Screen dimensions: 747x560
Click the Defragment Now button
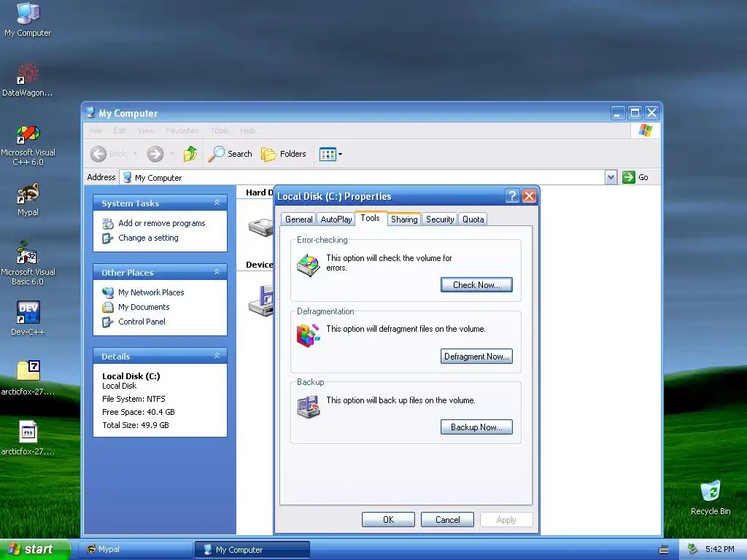[x=476, y=356]
